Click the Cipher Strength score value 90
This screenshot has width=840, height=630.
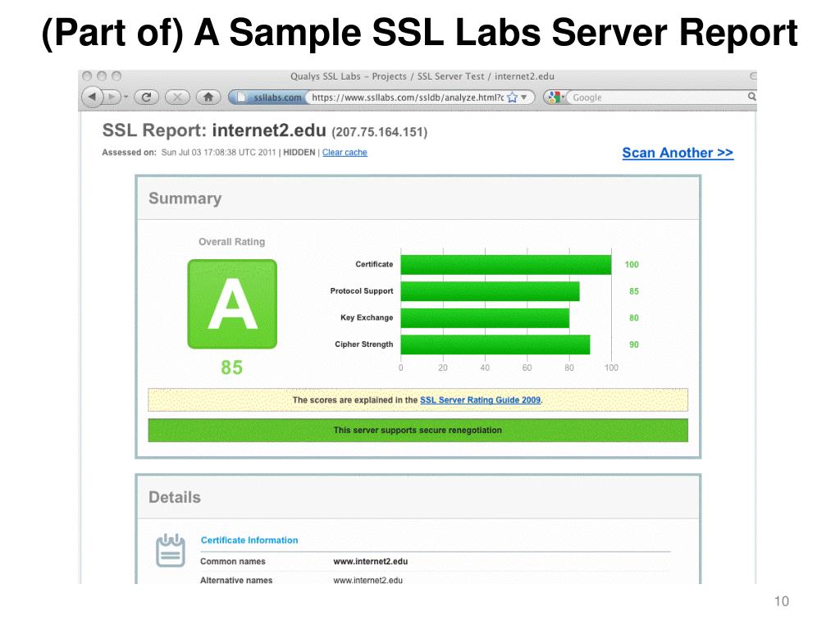(x=634, y=345)
